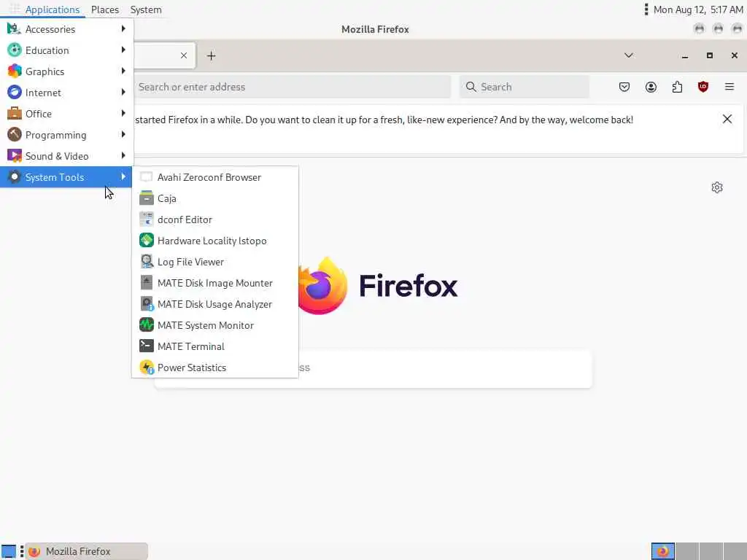Switch to the second workspace
747x560 pixels.
[x=687, y=551]
